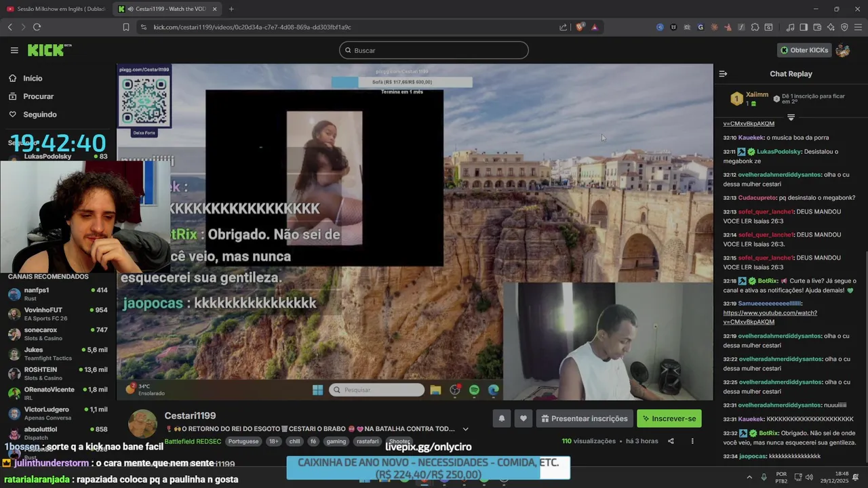Open recommended channel VovinhoFUT
The width and height of the screenshot is (868, 488).
tap(58, 314)
